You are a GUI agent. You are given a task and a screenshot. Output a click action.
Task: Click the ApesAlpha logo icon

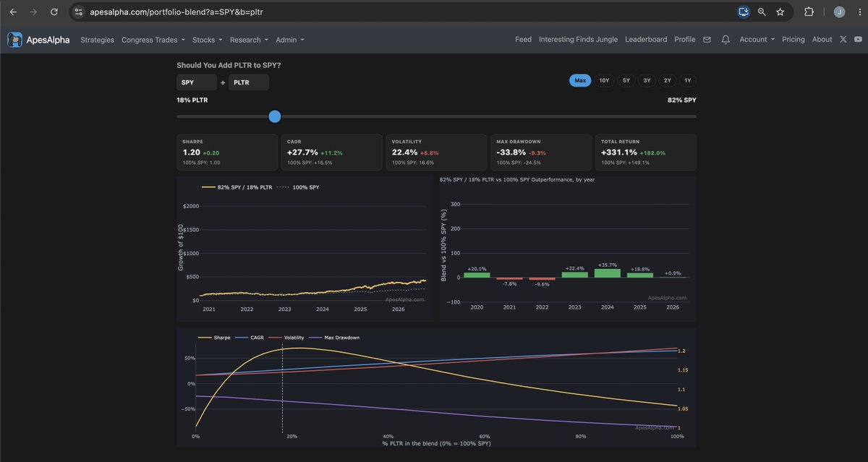pos(14,40)
